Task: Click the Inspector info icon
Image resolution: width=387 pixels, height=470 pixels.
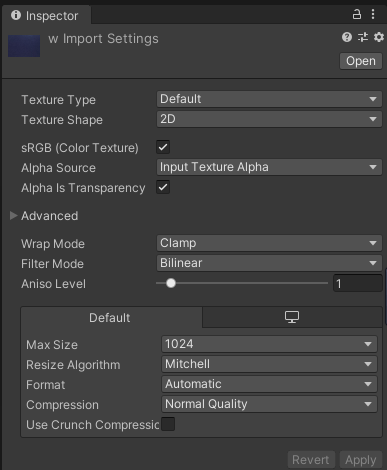Action: point(16,15)
